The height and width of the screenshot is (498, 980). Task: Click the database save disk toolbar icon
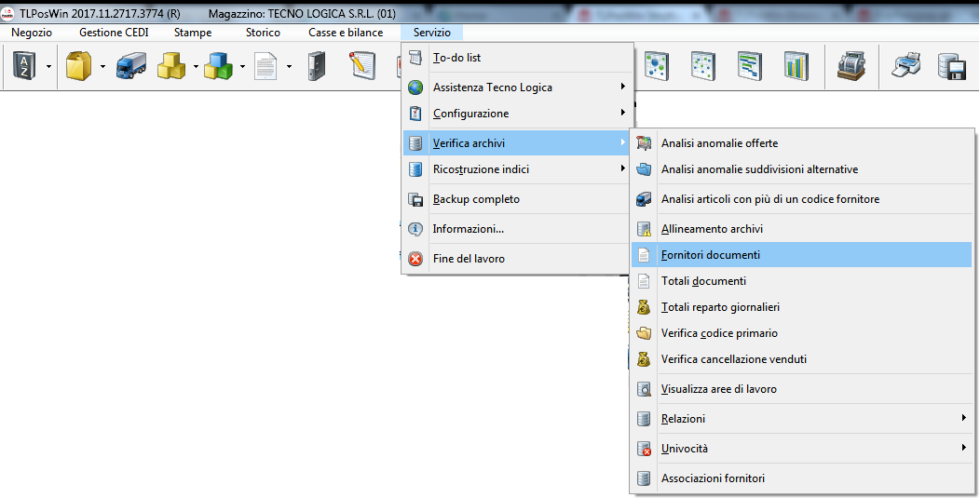(x=951, y=66)
